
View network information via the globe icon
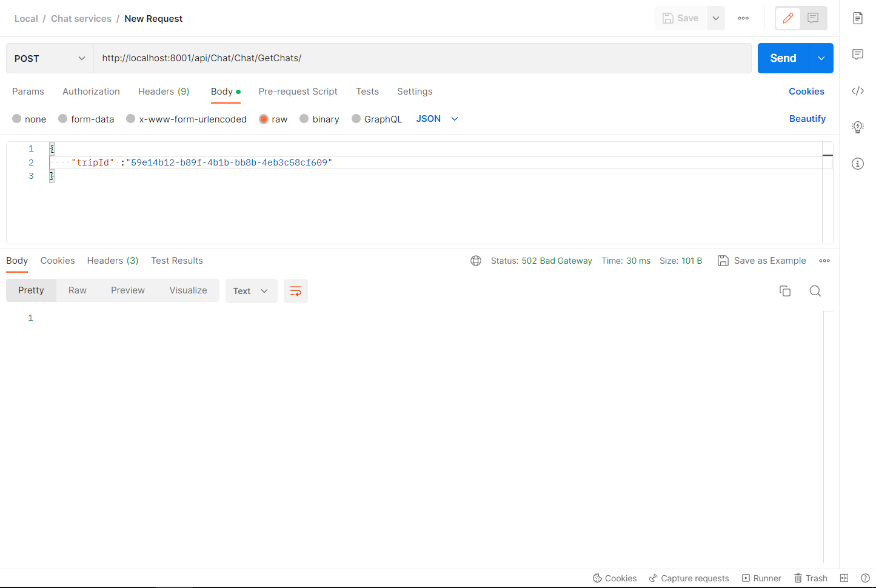[x=475, y=260]
